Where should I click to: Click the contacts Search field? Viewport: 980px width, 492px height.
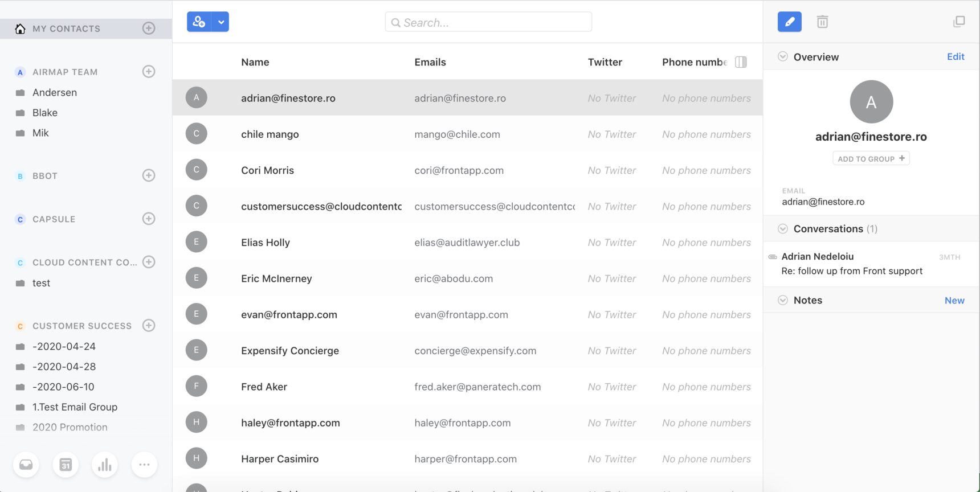pyautogui.click(x=488, y=23)
